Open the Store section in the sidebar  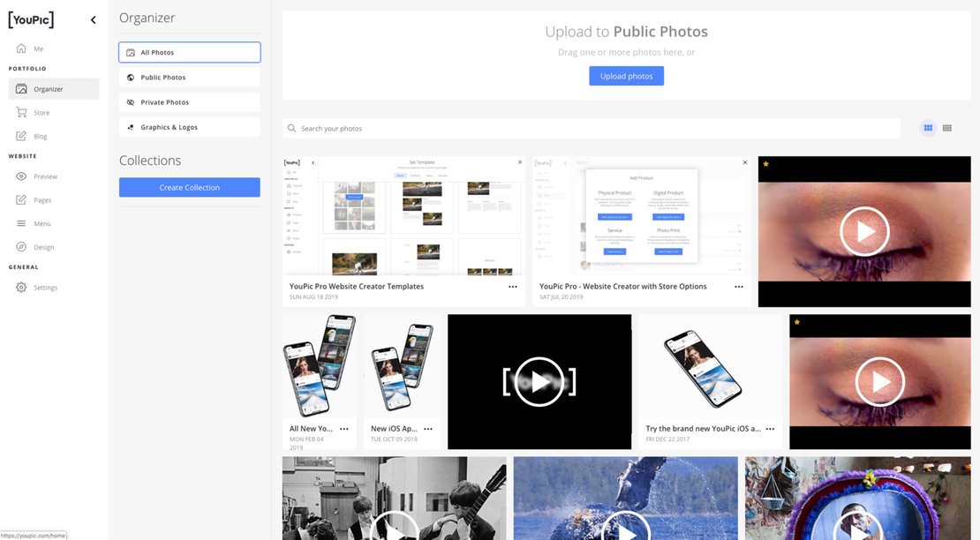36,112
